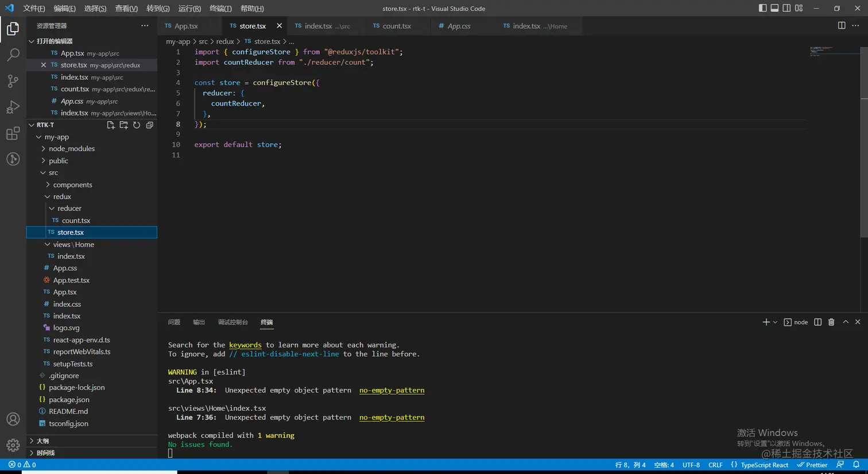This screenshot has width=868, height=474.
Task: Toggle bottom panel layout button
Action: pyautogui.click(x=774, y=8)
